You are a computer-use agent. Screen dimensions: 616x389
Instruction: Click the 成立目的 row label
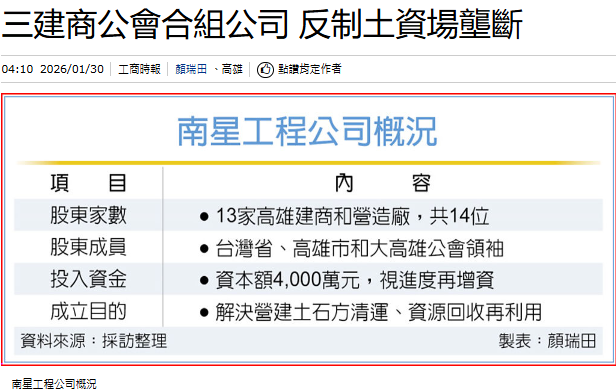click(88, 312)
